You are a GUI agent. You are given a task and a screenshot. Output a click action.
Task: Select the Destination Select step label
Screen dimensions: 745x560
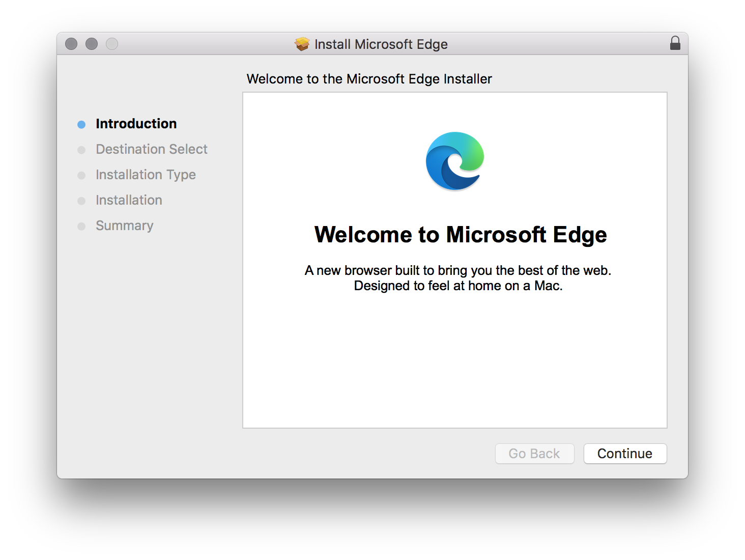pos(151,149)
